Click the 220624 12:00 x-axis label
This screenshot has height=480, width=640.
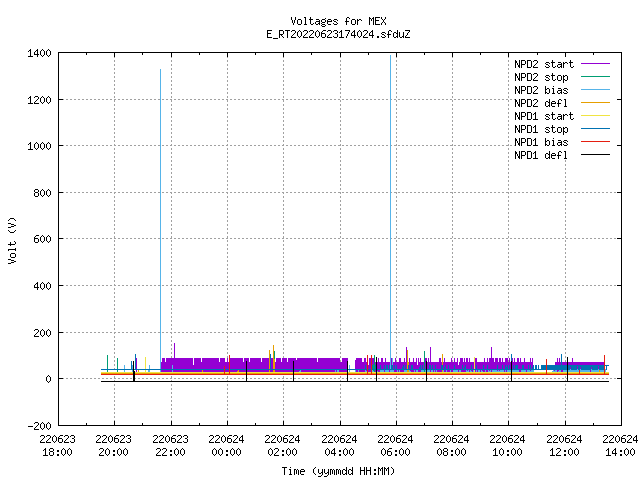coord(564,446)
